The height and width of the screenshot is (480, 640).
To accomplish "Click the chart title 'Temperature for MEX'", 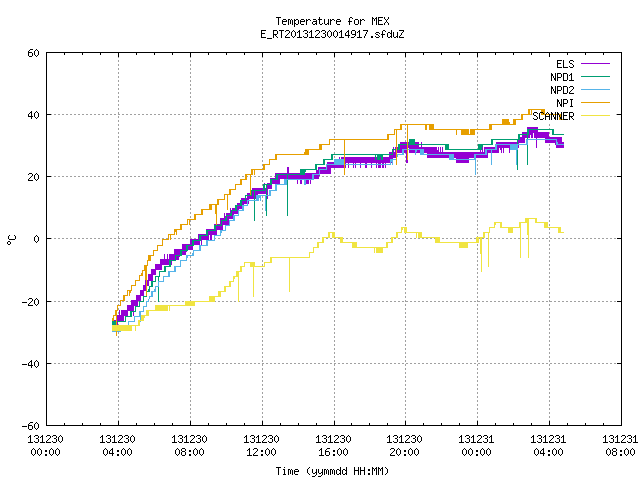I will coord(332,21).
